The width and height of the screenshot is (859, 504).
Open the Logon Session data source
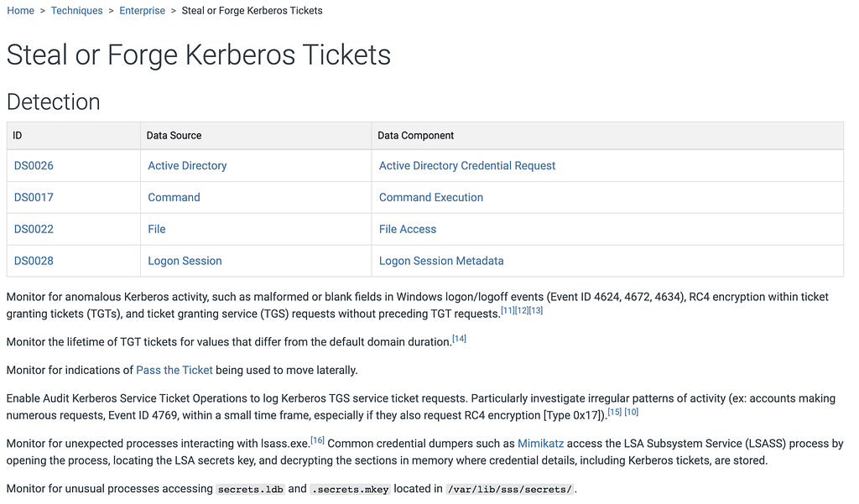pos(185,261)
